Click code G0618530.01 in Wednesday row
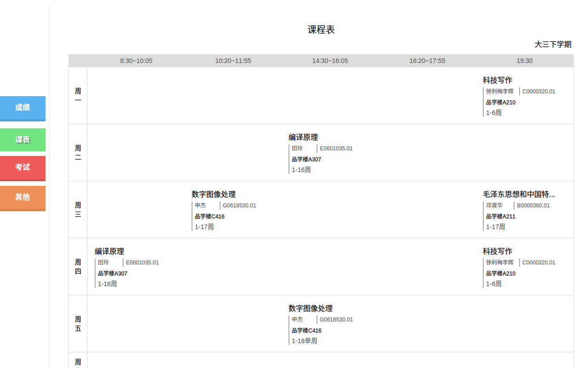The image size is (588, 368). point(239,205)
